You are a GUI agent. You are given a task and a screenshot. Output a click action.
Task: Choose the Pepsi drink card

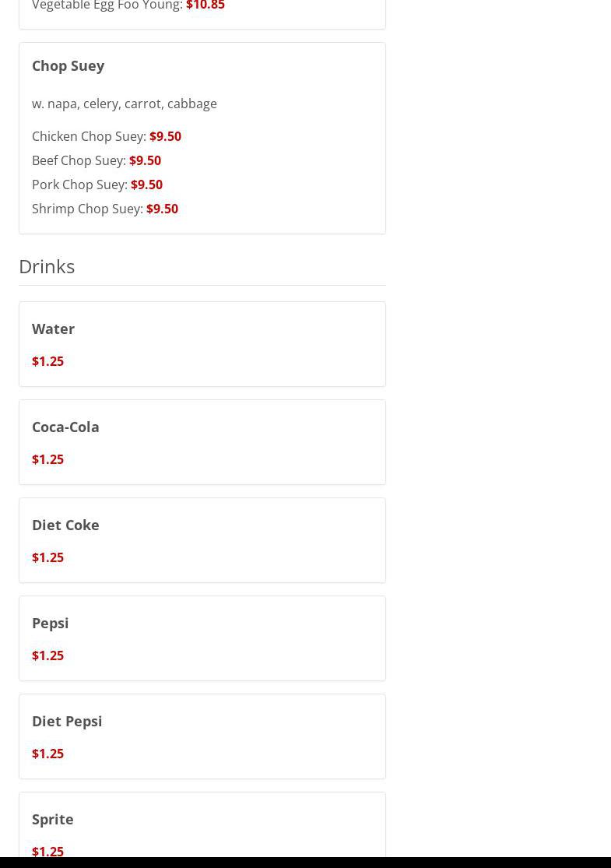tap(50, 623)
